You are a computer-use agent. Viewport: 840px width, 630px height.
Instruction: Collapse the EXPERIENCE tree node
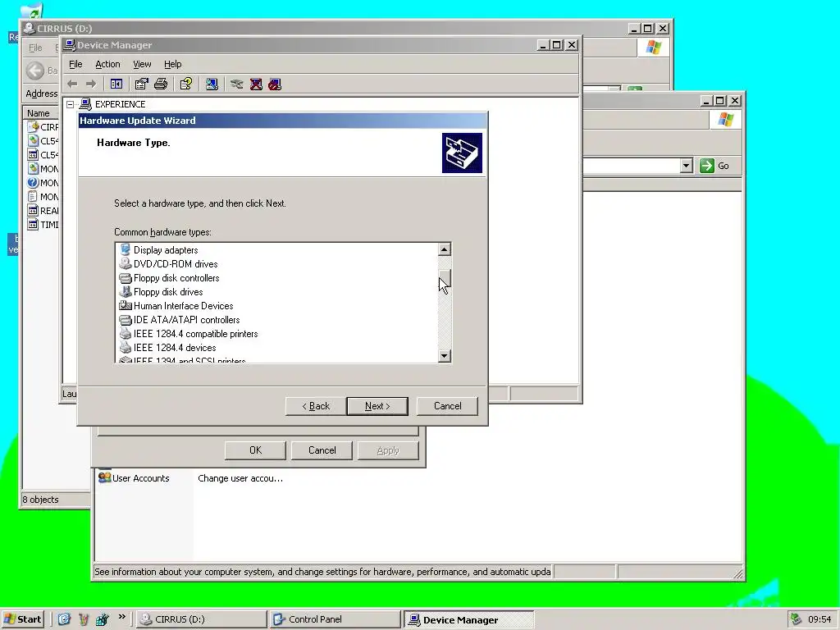coord(71,104)
